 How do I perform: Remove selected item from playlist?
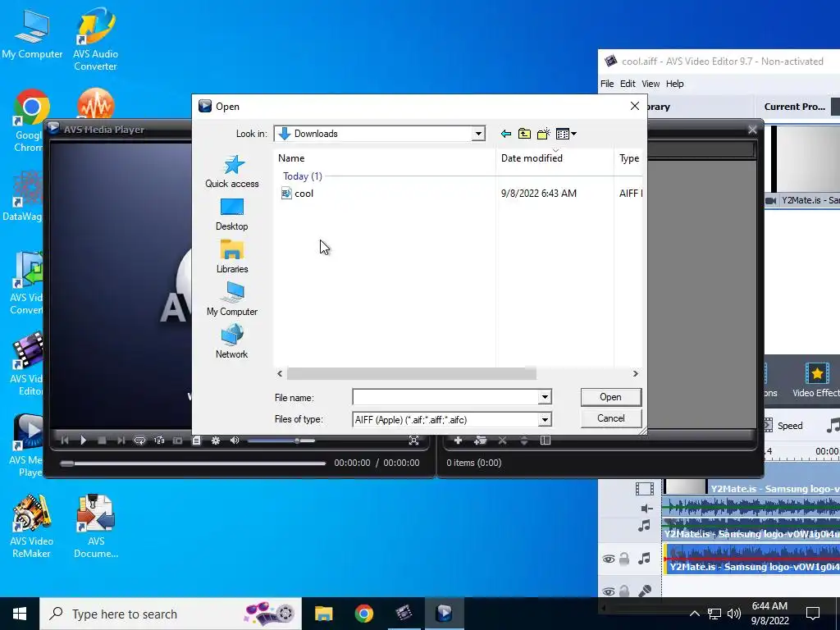point(503,441)
